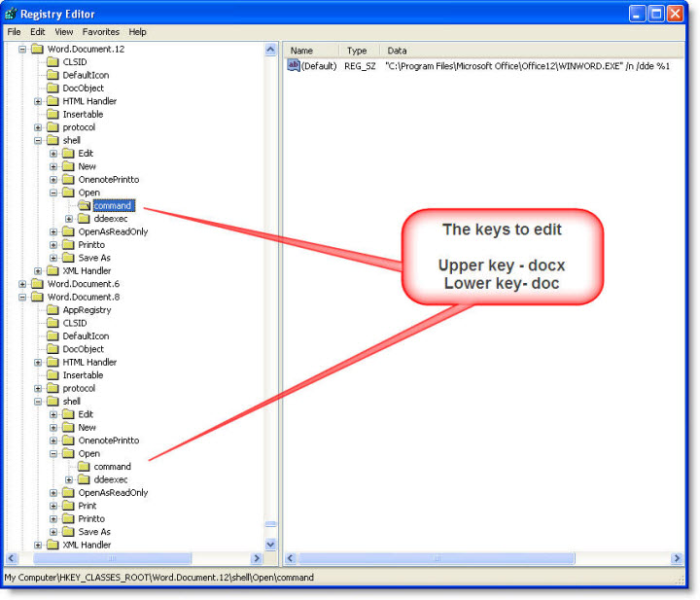700x600 pixels.
Task: Click New folder icon under Word.Document.8 shell
Action: point(68,427)
